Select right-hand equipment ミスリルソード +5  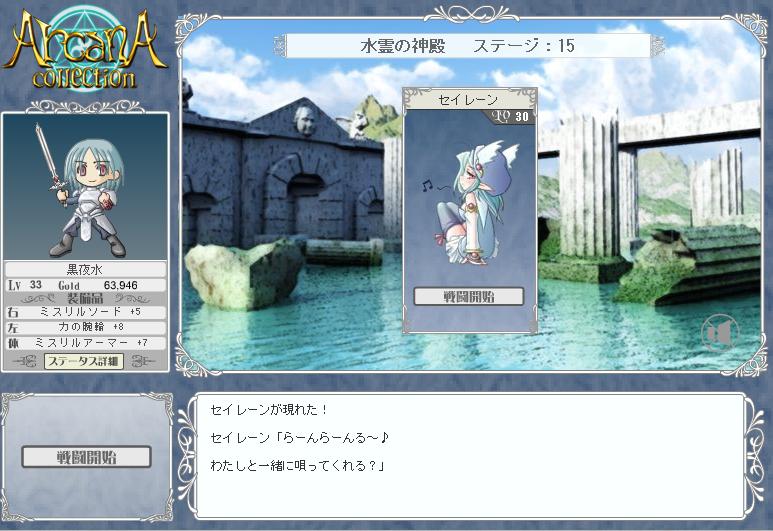click(x=86, y=312)
